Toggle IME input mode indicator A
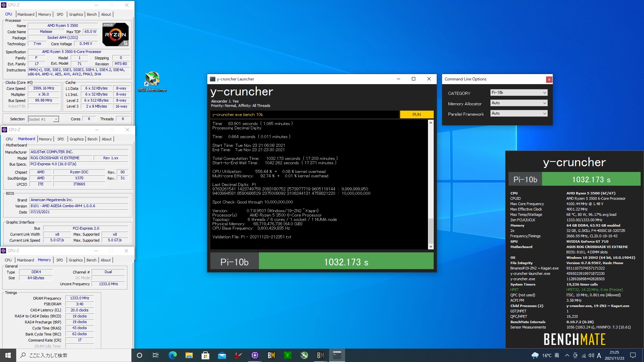Viewport: 644px width, 362px height. (x=599, y=355)
